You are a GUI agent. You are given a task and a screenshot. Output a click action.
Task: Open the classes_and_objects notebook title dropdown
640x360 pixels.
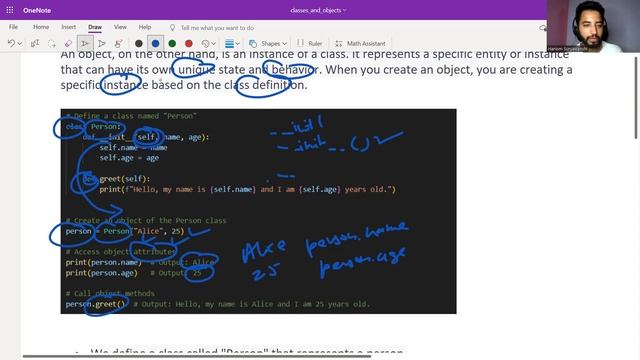coord(318,10)
